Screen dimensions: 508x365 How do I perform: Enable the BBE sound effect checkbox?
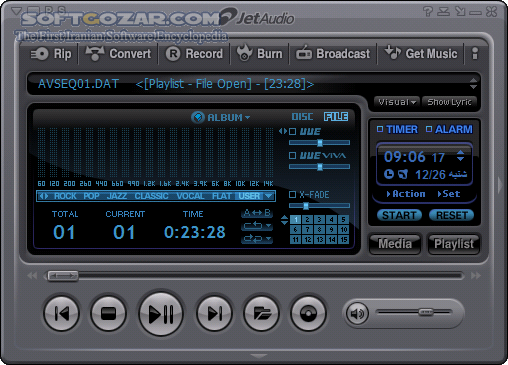pos(293,132)
